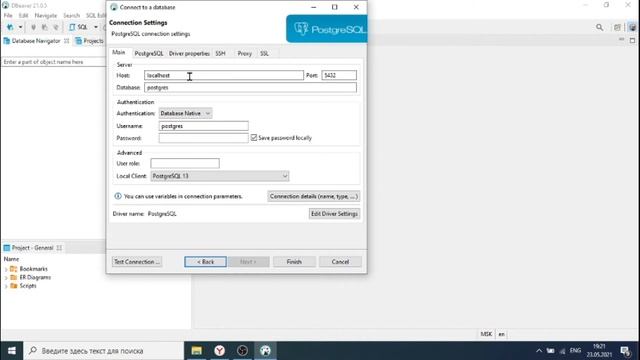
Task: Open the SSH tab
Action: coord(220,53)
